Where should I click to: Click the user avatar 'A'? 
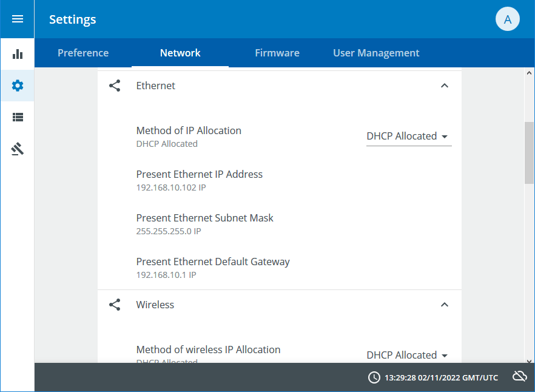[x=508, y=19]
